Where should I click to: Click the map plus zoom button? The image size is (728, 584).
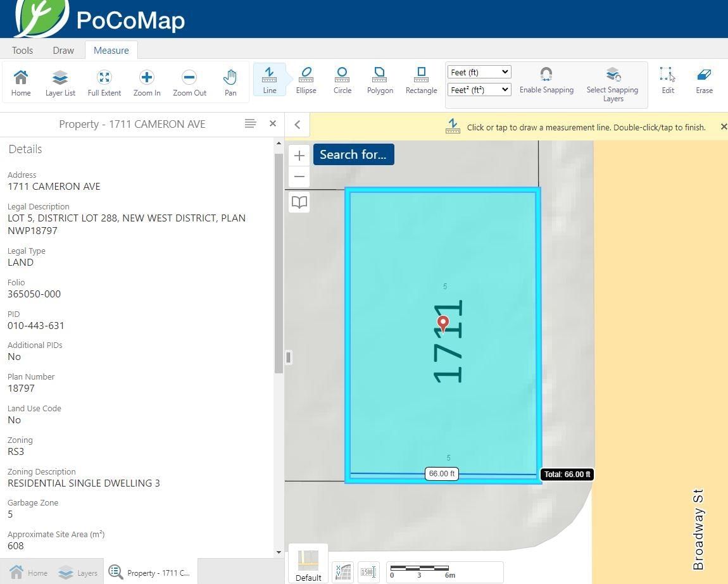click(x=299, y=155)
